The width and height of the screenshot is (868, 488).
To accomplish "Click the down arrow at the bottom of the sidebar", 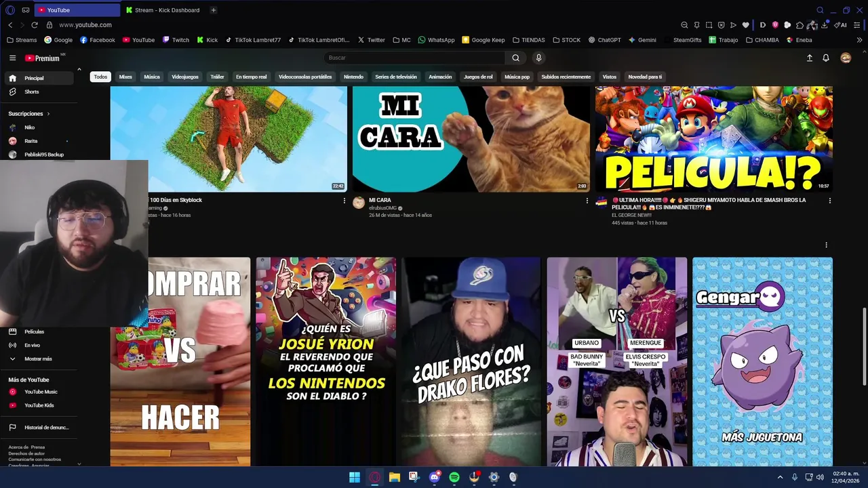I will (79, 464).
